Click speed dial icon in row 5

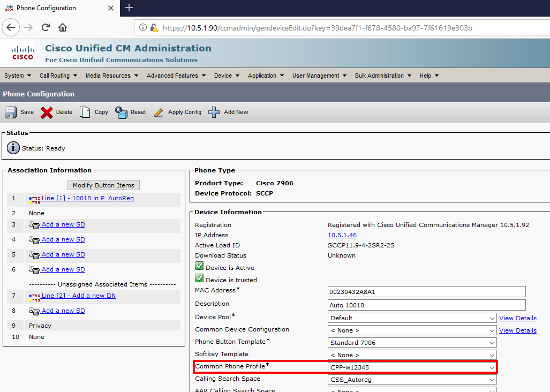pyautogui.click(x=34, y=255)
